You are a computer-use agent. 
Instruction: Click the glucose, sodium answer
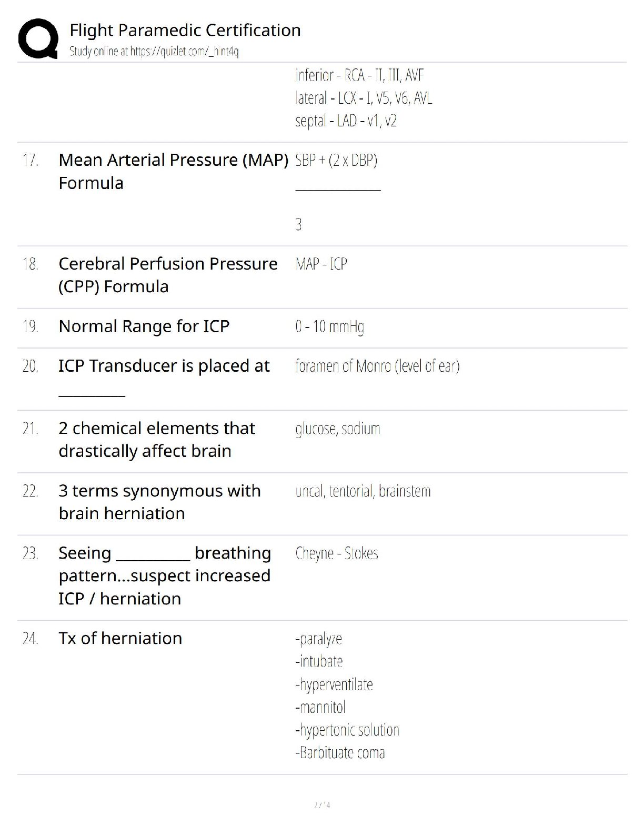coord(338,429)
